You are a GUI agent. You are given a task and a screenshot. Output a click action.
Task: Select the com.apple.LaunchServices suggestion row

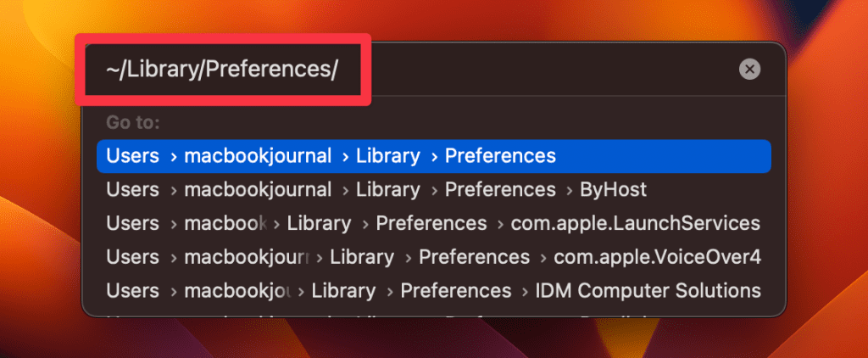point(635,224)
